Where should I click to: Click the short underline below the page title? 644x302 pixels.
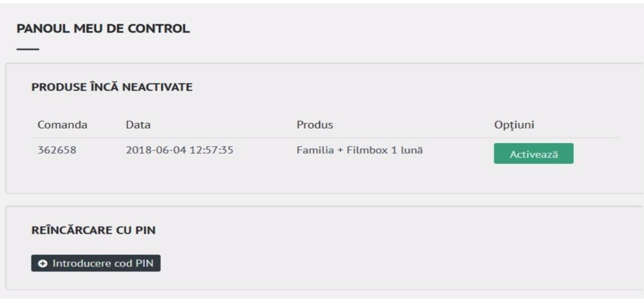click(x=28, y=49)
